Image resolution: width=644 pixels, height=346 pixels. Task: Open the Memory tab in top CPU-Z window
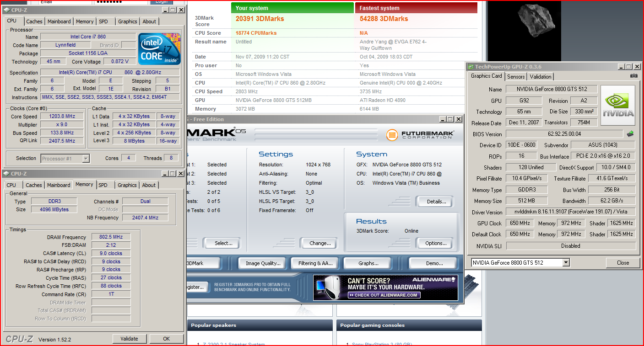coord(85,21)
